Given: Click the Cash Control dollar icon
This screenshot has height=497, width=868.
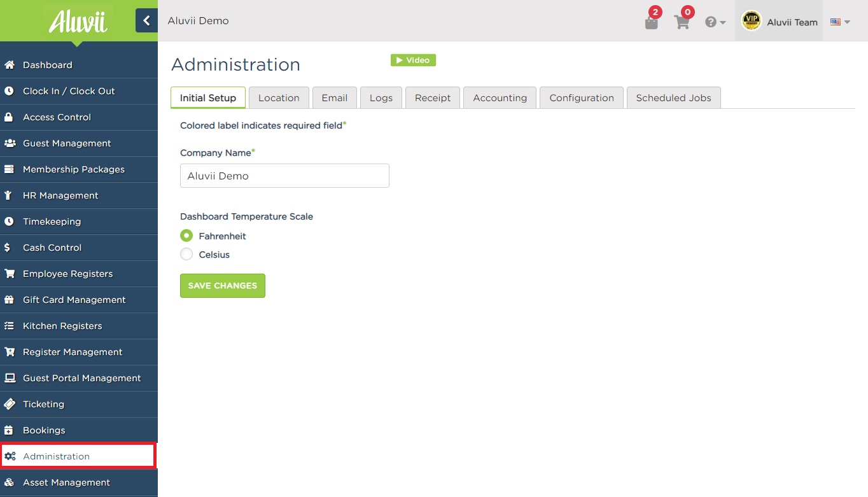Looking at the screenshot, I should pos(8,248).
